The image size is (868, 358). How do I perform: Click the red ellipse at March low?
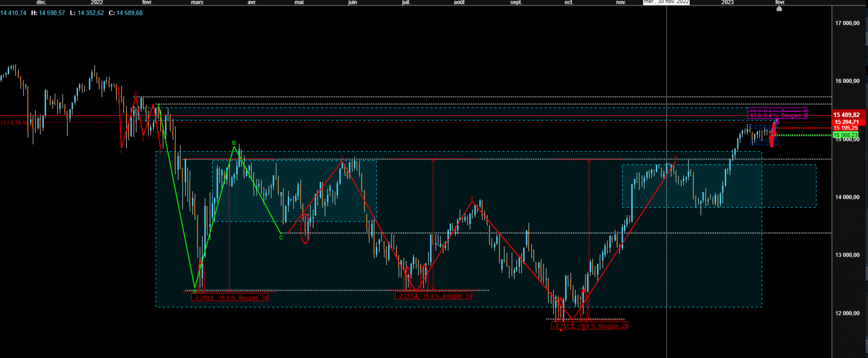point(201,277)
